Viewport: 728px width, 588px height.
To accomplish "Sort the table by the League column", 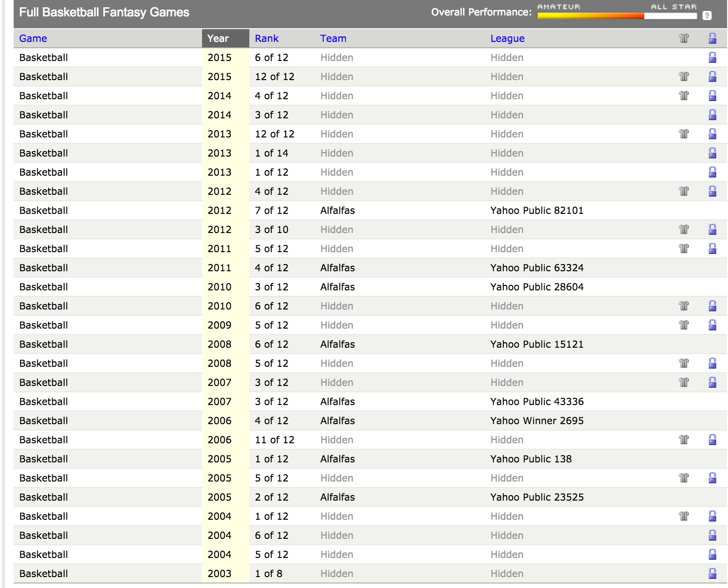I will tap(508, 38).
